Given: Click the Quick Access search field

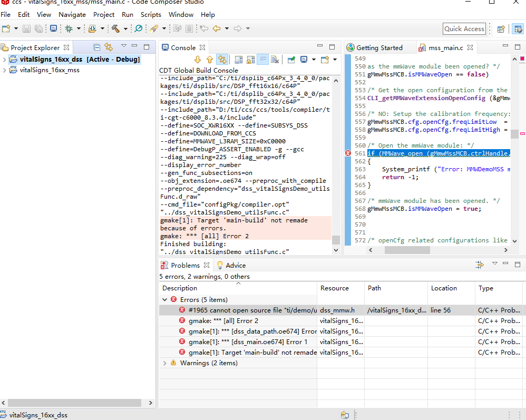Looking at the screenshot, I should pos(464,29).
